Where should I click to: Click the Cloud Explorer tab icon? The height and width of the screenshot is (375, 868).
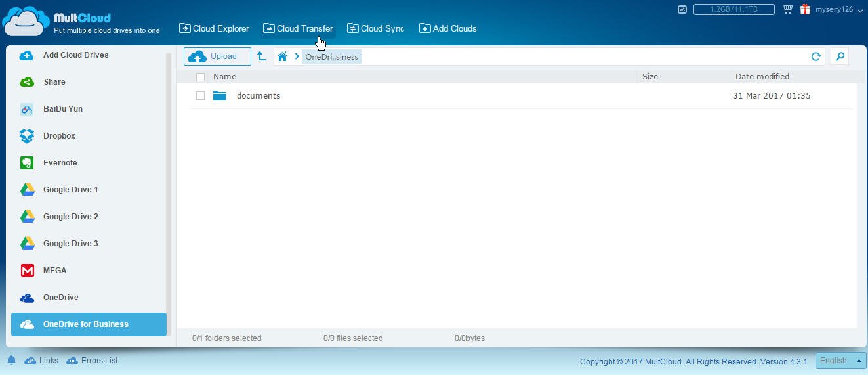coord(185,28)
